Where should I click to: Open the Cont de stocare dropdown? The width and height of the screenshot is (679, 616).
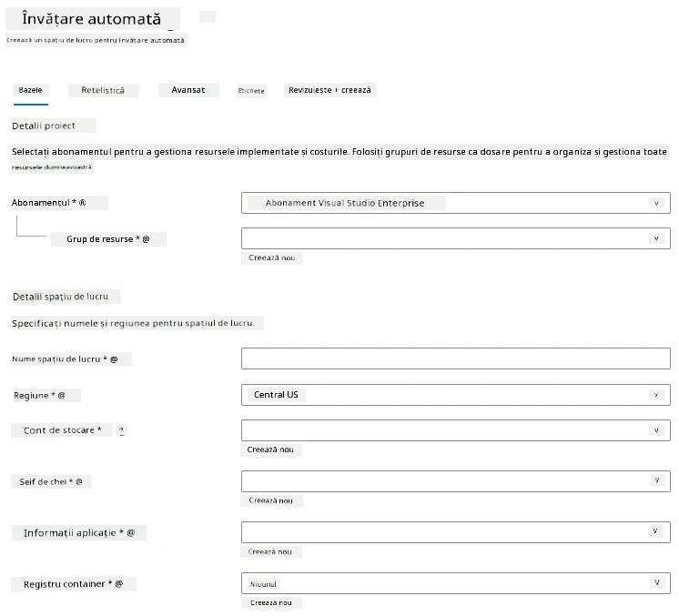point(456,430)
